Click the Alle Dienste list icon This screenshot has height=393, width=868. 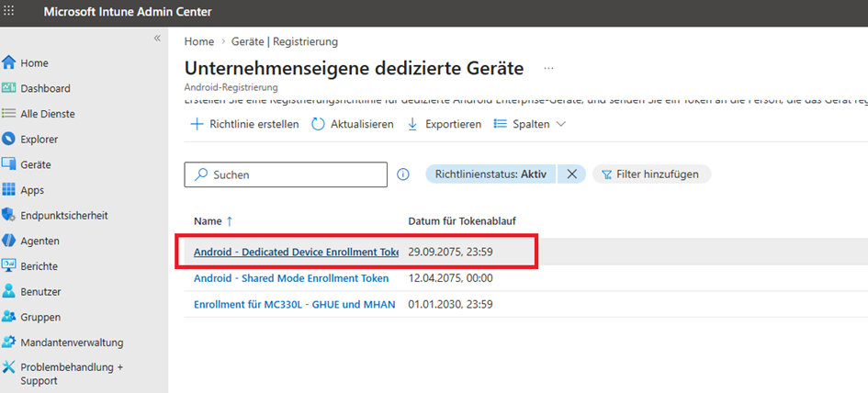tap(9, 114)
